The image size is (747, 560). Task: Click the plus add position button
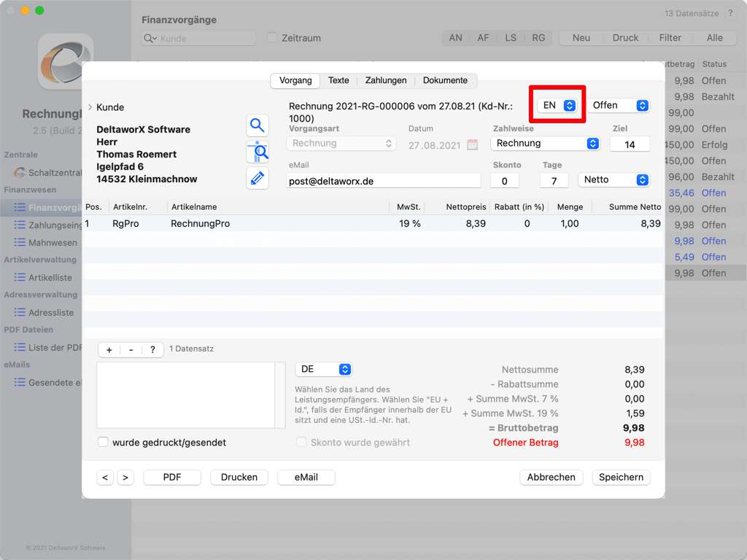point(109,350)
